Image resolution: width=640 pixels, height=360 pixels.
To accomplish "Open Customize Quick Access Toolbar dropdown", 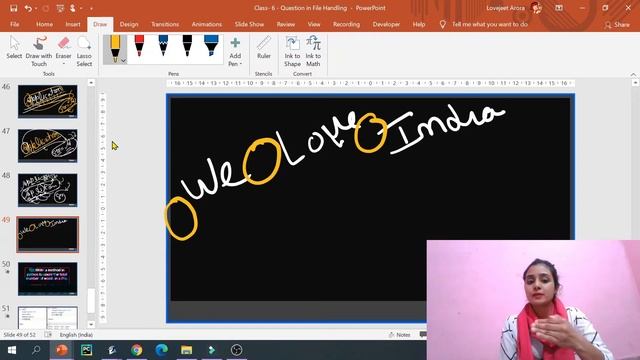I will click(91, 8).
